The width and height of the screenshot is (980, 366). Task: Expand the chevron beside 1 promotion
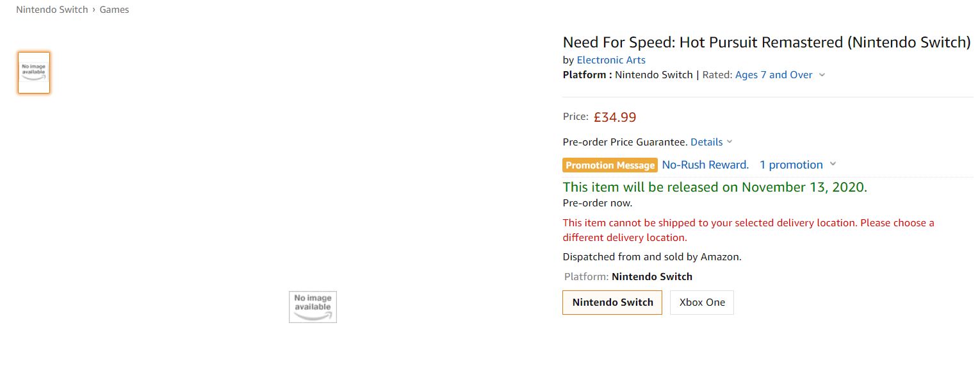tap(833, 164)
